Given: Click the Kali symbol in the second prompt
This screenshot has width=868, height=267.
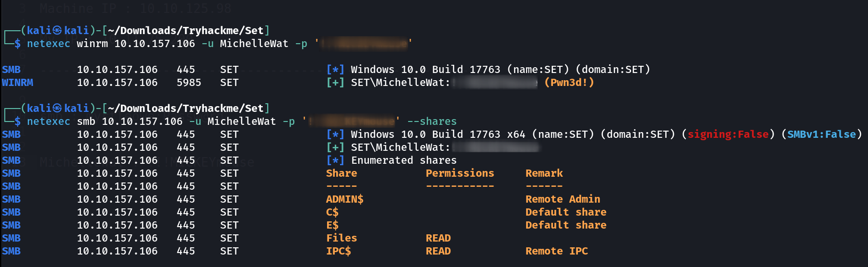Looking at the screenshot, I should point(57,109).
